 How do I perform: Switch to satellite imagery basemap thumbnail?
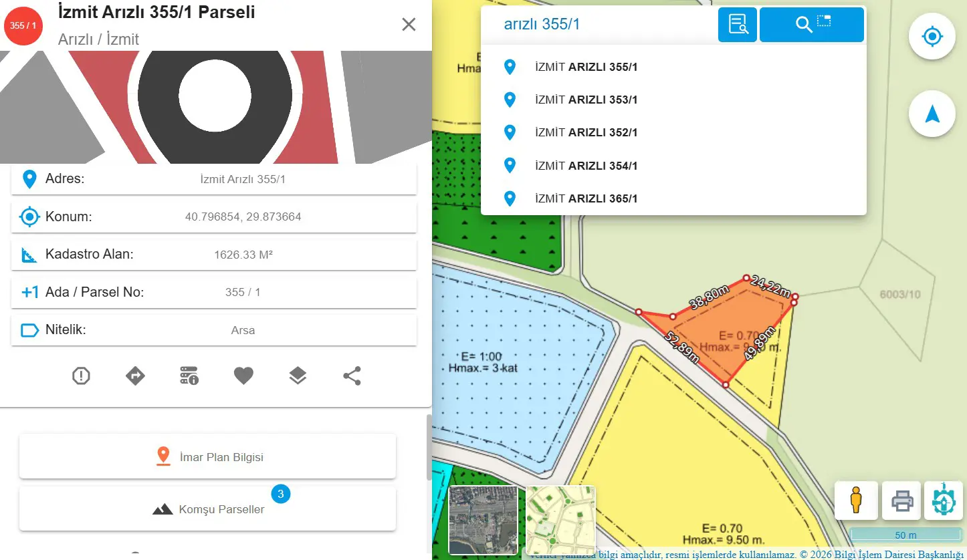tap(483, 520)
